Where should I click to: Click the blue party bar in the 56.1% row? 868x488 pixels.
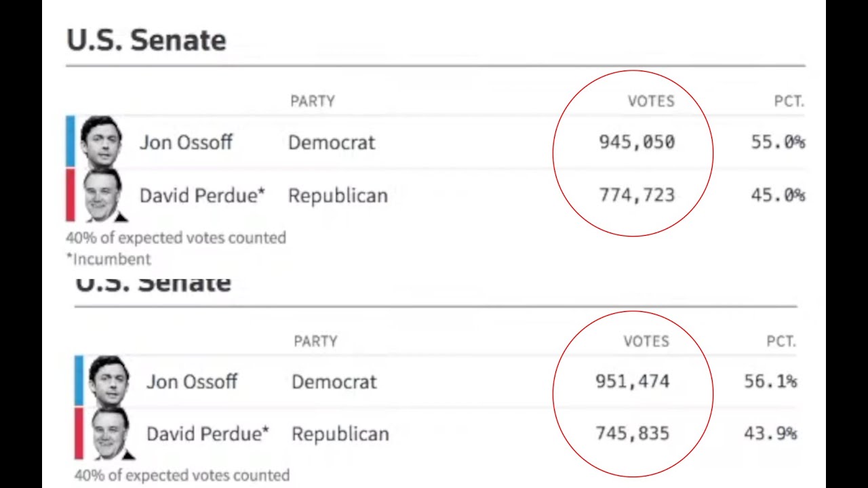[79, 381]
